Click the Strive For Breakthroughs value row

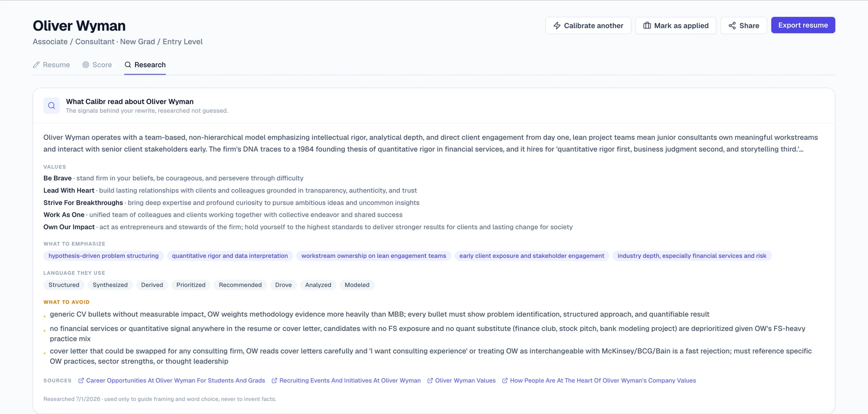tap(231, 203)
